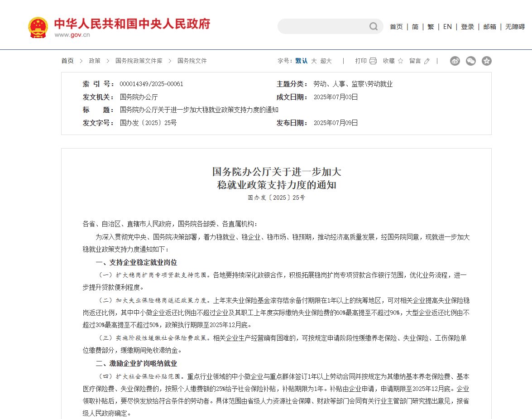Enable 无障碍 accessibility mode
The height and width of the screenshot is (419, 532).
tap(514, 27)
